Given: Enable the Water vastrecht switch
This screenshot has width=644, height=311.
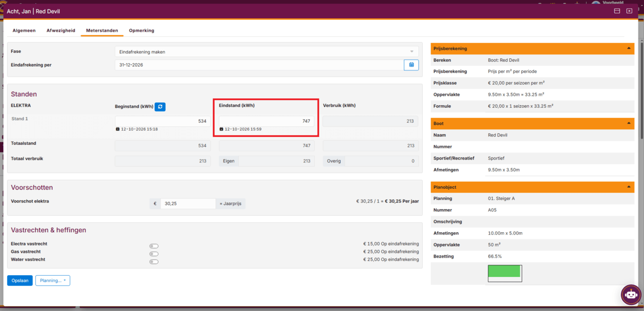Looking at the screenshot, I should (154, 261).
